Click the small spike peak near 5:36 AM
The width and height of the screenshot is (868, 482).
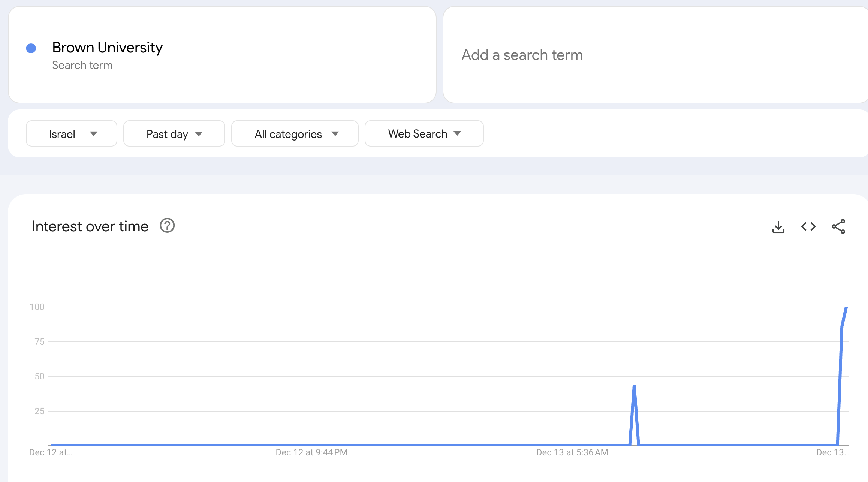point(634,386)
